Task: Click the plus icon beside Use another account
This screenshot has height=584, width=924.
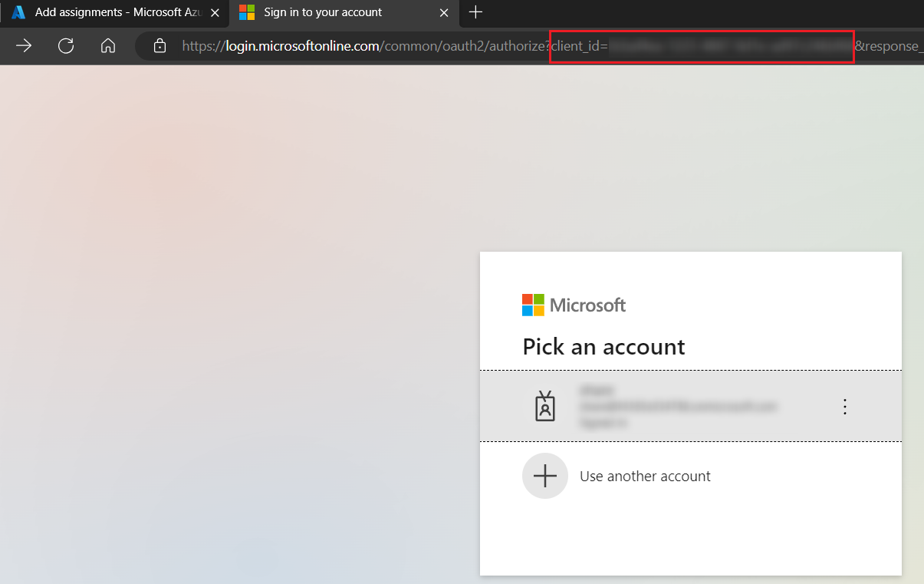Action: (544, 476)
